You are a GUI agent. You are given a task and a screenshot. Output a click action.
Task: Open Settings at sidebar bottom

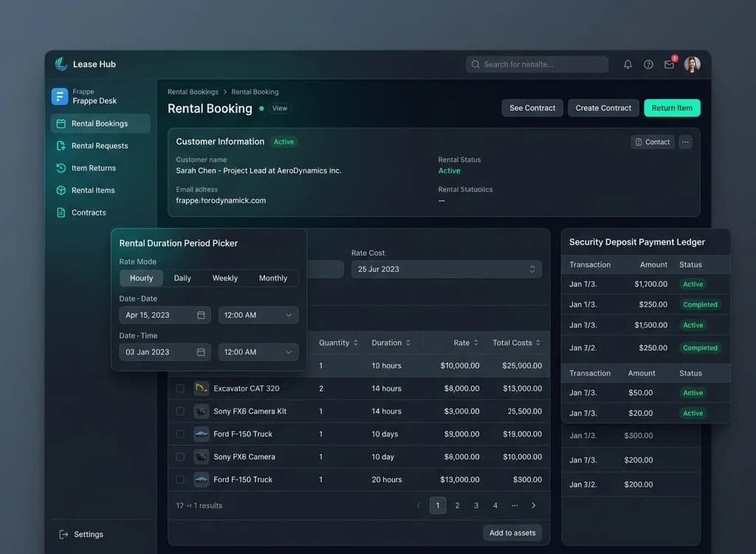81,534
